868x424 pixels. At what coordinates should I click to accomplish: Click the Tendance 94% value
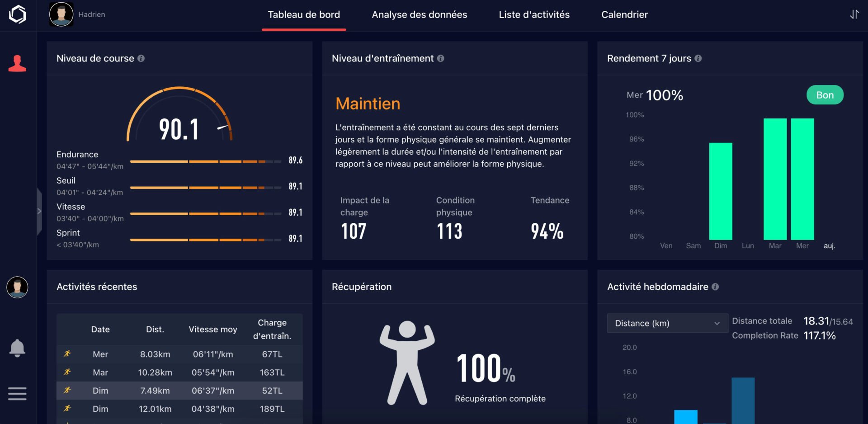(547, 231)
